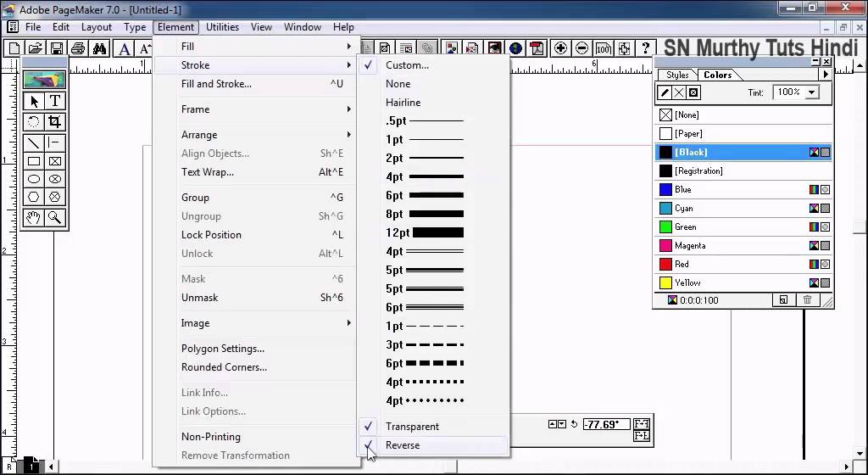Click the Export PDF toolbar icon
Viewport: 868px width, 475px height.
point(537,48)
